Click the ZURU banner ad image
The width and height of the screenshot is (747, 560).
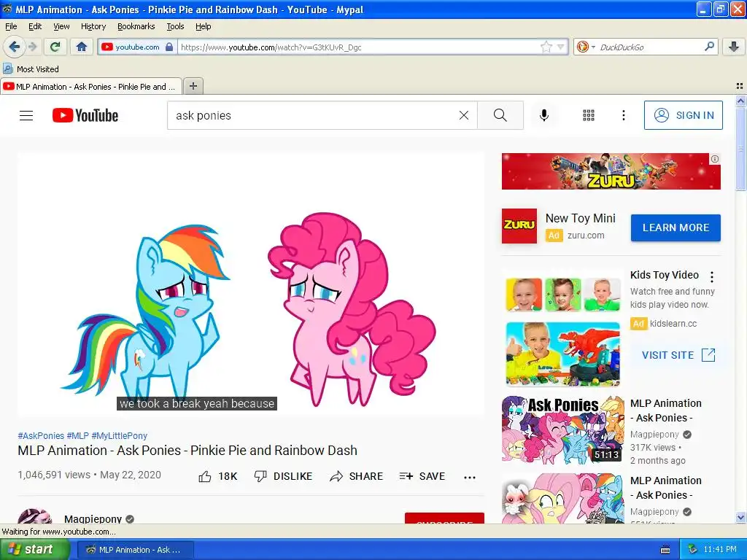point(611,171)
